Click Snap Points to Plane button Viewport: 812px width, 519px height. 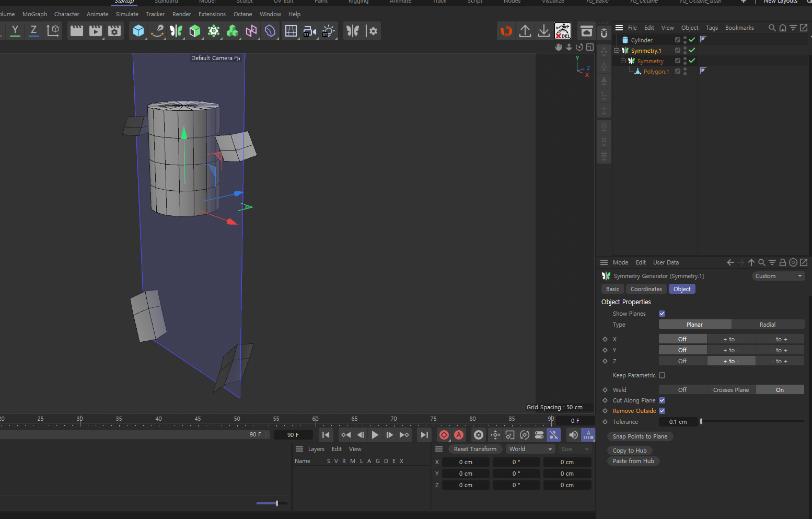[640, 436]
